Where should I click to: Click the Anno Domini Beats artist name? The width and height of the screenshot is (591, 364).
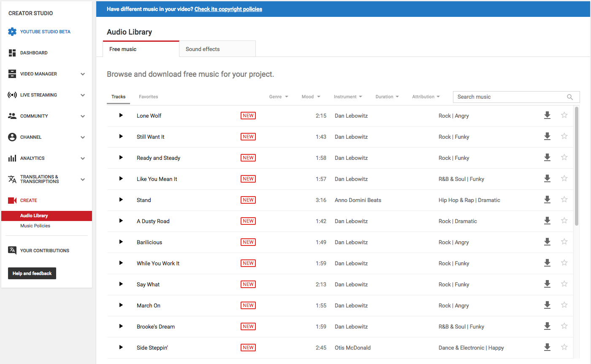point(358,200)
